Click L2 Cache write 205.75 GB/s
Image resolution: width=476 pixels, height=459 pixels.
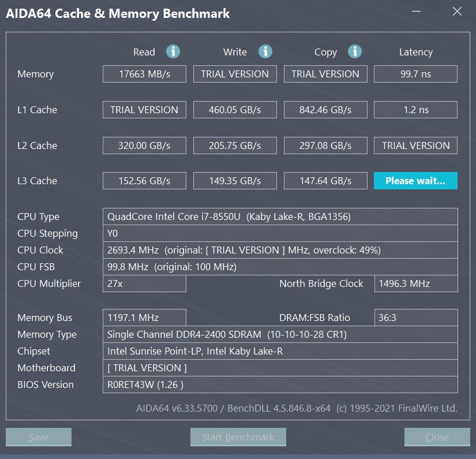tap(235, 145)
